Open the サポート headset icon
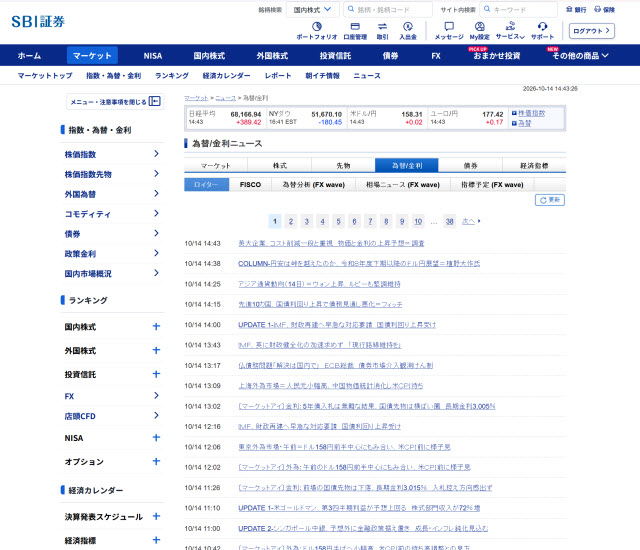This screenshot has height=550, width=640. [542, 31]
